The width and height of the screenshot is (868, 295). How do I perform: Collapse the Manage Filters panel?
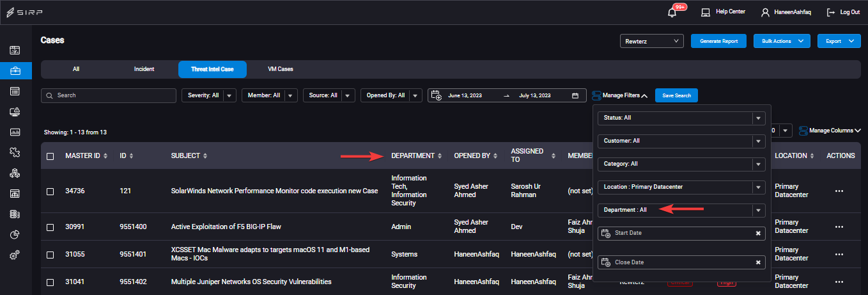click(x=620, y=95)
